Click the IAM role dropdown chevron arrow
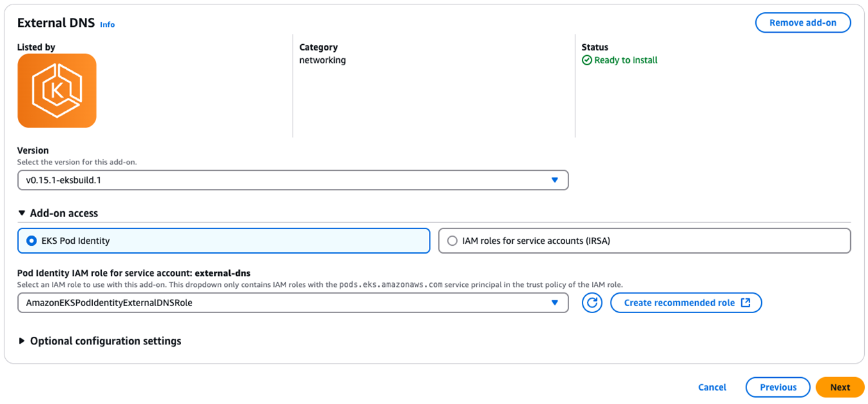Viewport: 868px width, 404px height. pos(554,302)
